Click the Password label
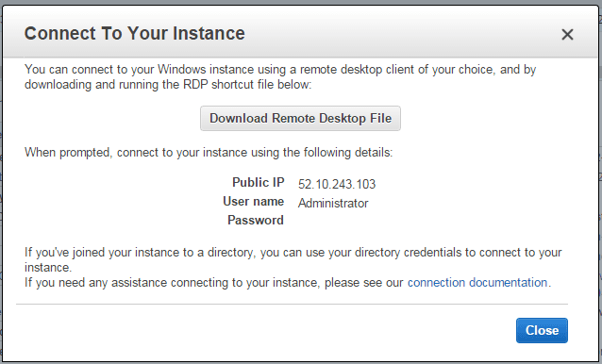Image resolution: width=602 pixels, height=364 pixels. click(x=256, y=220)
